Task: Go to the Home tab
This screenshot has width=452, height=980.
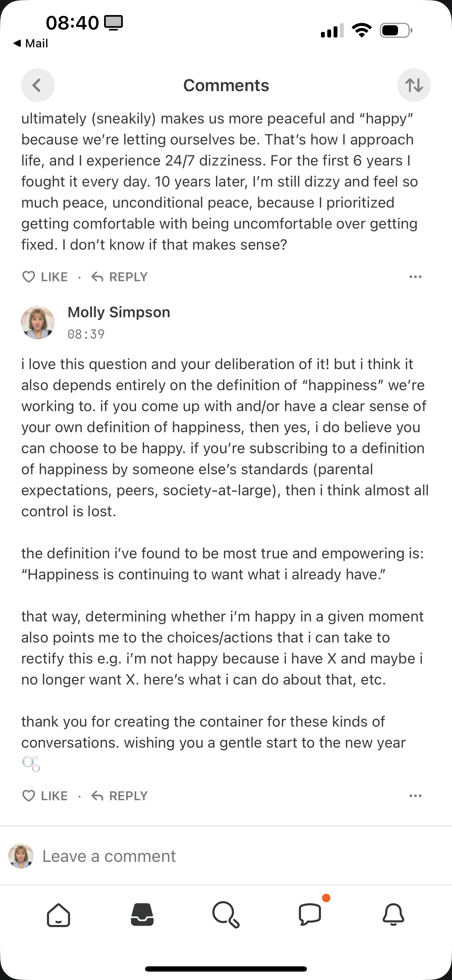Action: point(59,914)
